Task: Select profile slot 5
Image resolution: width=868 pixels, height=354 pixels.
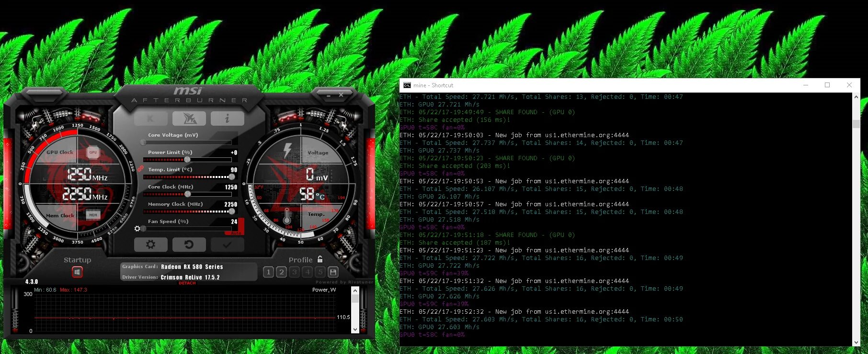Action: tap(320, 272)
